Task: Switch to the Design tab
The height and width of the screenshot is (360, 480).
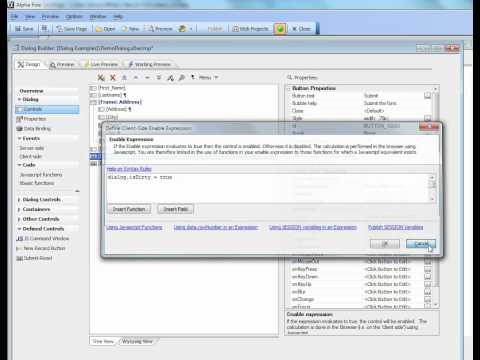Action: [29, 64]
